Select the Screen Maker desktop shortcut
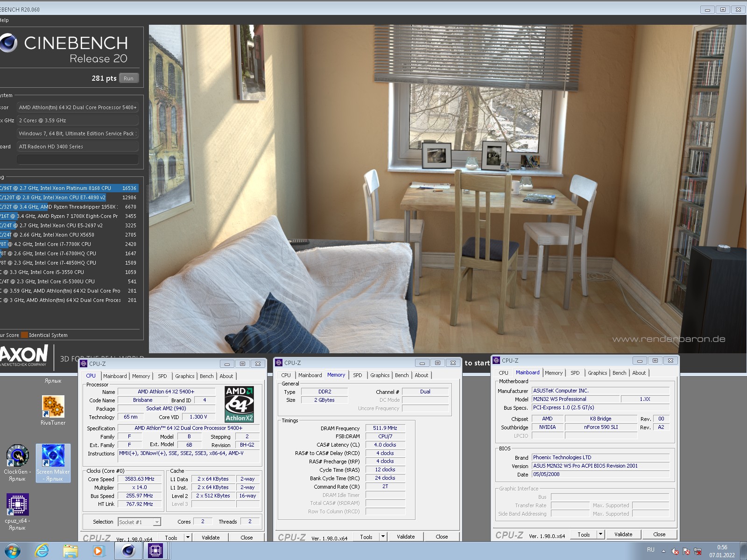This screenshot has width=747, height=560. (x=53, y=463)
